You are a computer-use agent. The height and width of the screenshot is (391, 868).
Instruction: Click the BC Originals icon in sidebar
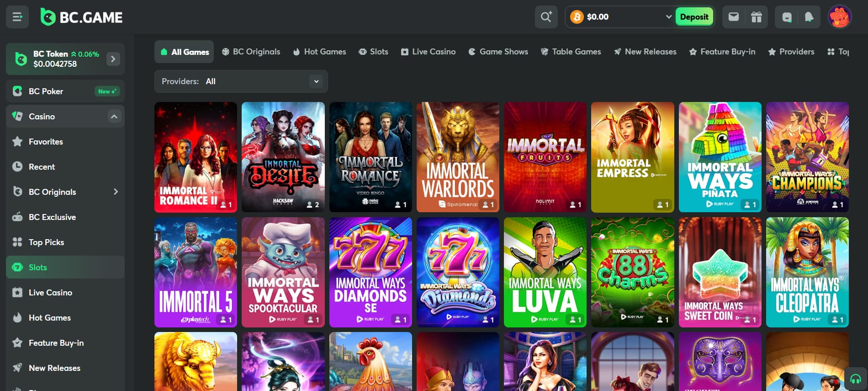[x=17, y=192]
